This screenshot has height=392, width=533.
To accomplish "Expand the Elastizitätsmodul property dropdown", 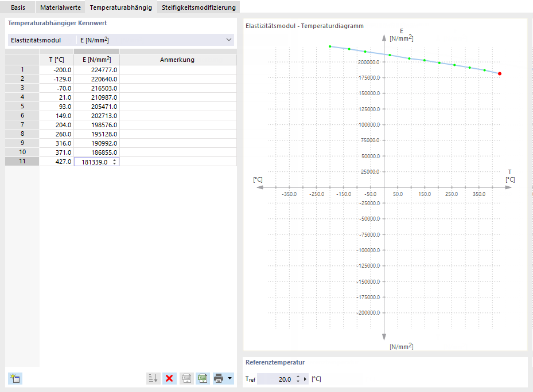I will [x=229, y=40].
